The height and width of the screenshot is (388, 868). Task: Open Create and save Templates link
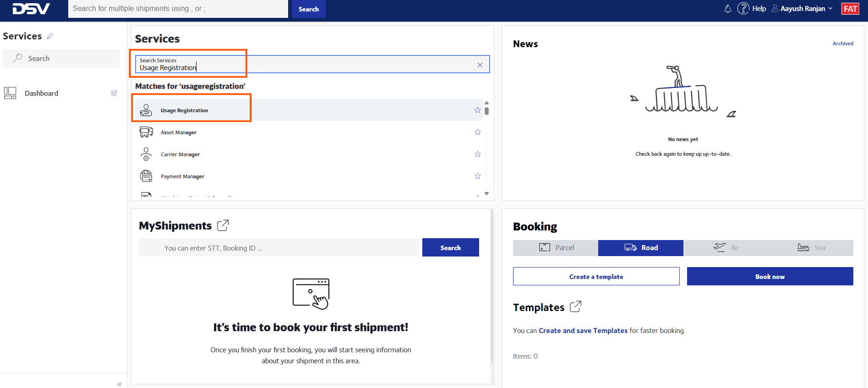[x=583, y=330]
